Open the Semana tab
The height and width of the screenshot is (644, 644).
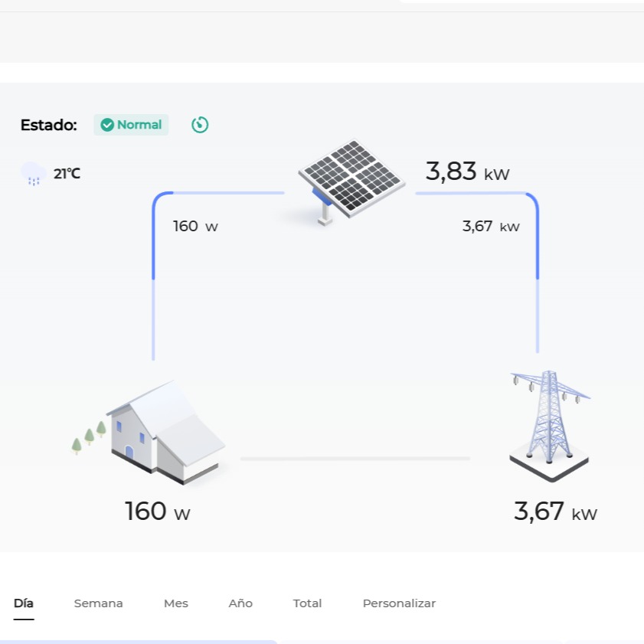coord(98,603)
